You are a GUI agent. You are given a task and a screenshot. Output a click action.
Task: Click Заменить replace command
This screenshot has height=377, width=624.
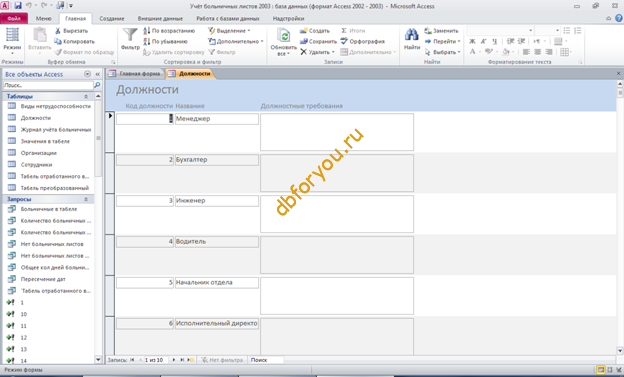[x=441, y=31]
